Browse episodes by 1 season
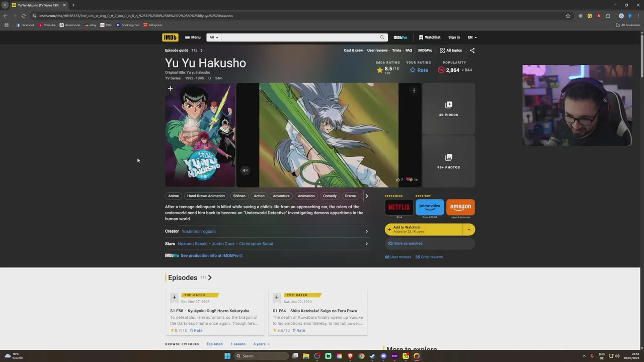The image size is (644, 362). pos(238,344)
